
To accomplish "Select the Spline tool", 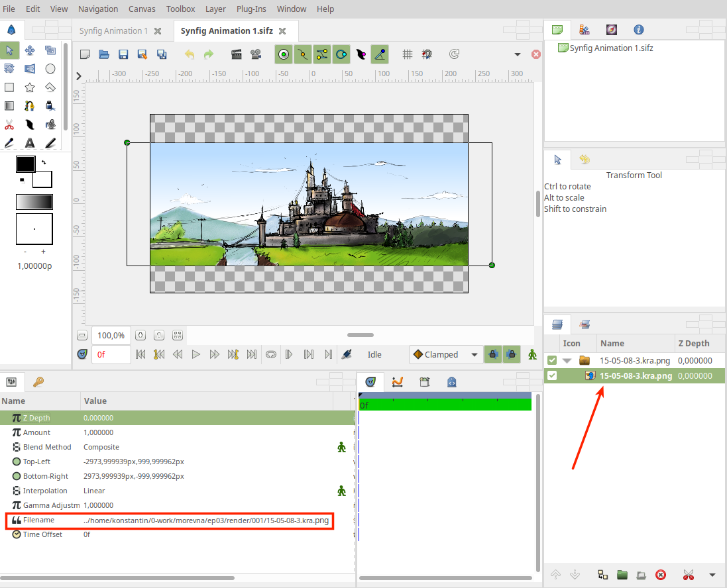I will 30,106.
